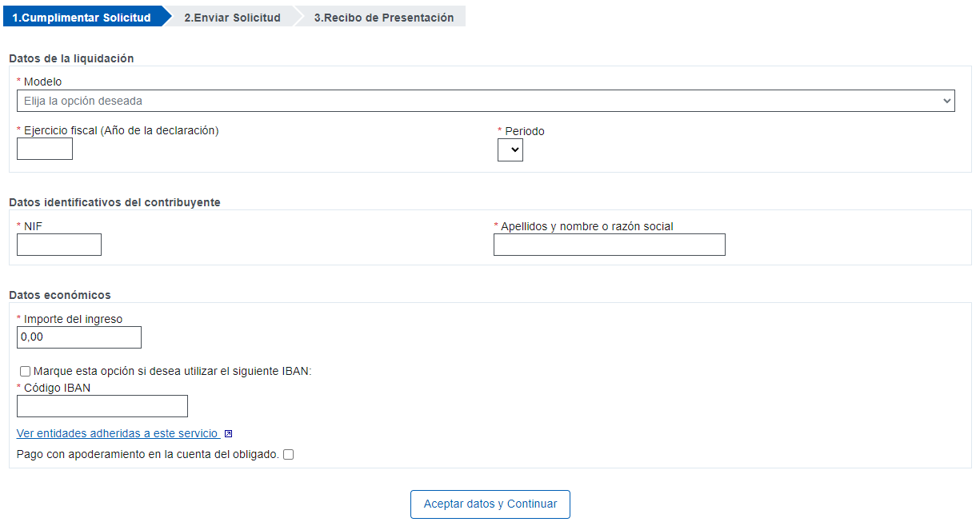Click the 'Marque esta opción' IBAN label text

(x=172, y=372)
